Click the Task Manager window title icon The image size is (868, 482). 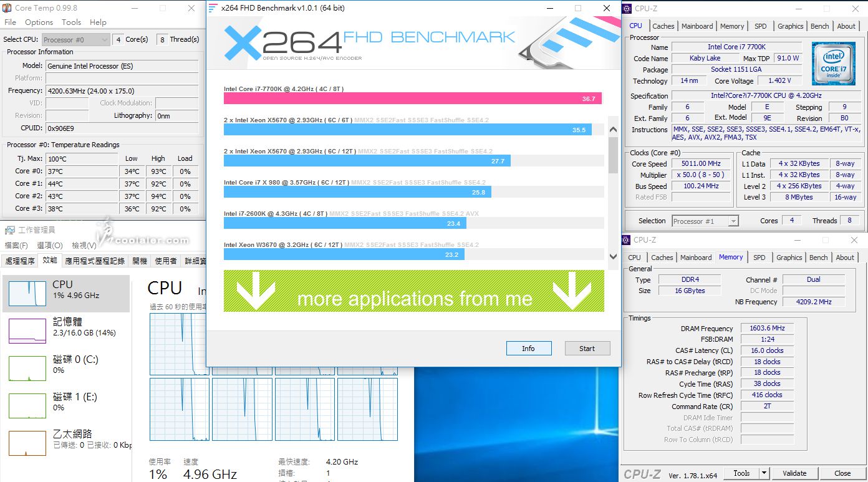click(9, 230)
